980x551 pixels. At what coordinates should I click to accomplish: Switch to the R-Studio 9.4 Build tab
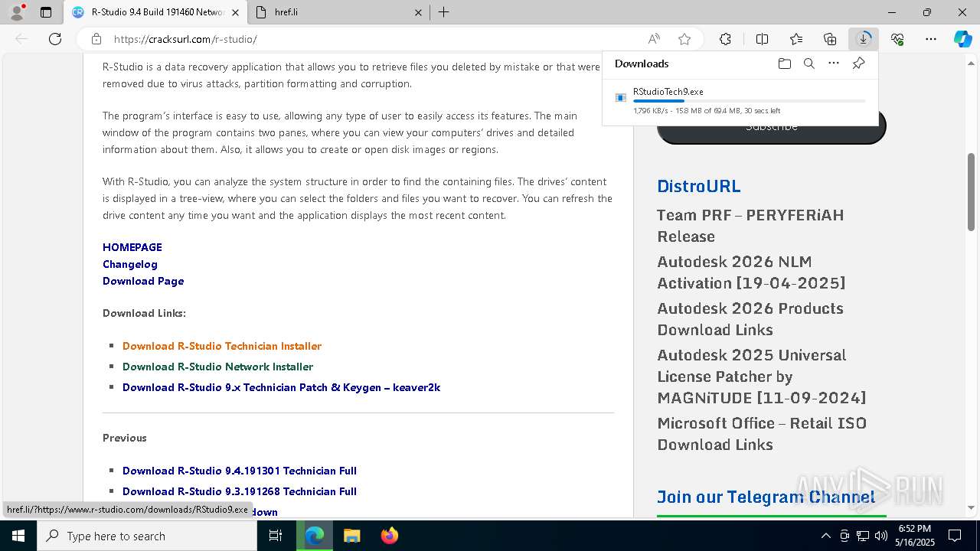(155, 12)
